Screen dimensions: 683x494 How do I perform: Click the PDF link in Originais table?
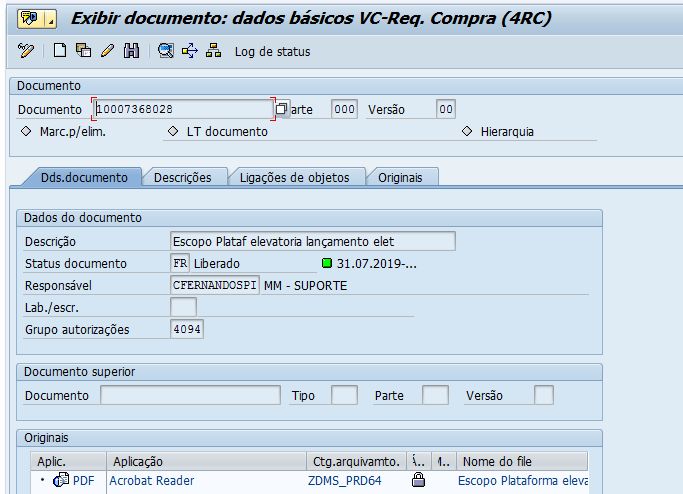83,480
